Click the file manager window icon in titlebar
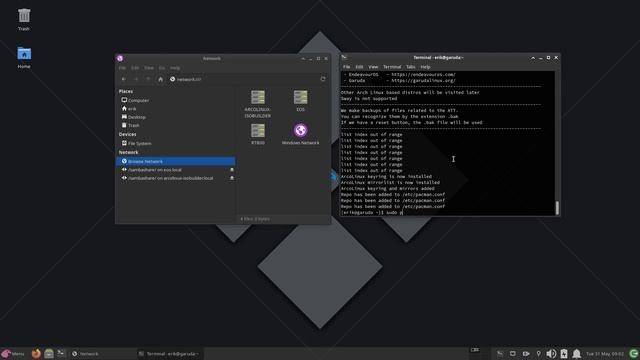The width and height of the screenshot is (640, 360). click(x=120, y=58)
